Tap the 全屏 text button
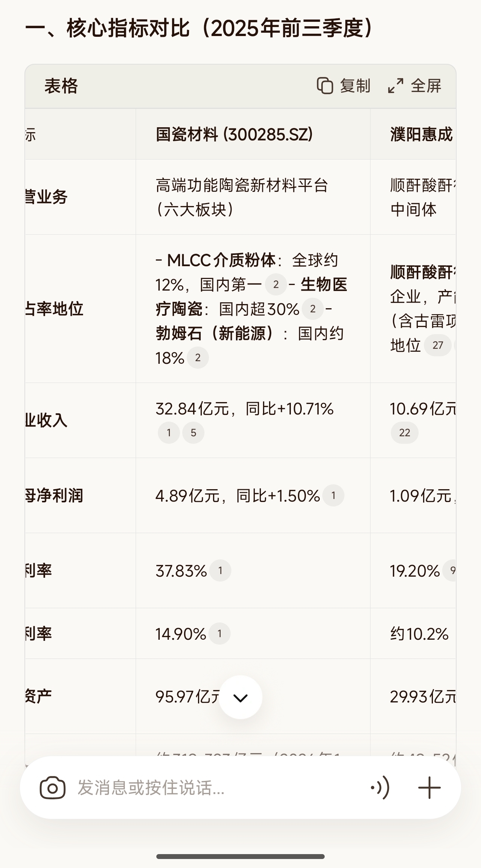The width and height of the screenshot is (481, 868). (x=426, y=86)
